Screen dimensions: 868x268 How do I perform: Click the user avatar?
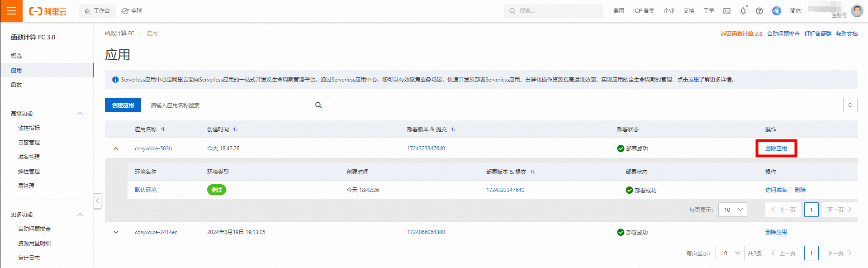click(857, 11)
